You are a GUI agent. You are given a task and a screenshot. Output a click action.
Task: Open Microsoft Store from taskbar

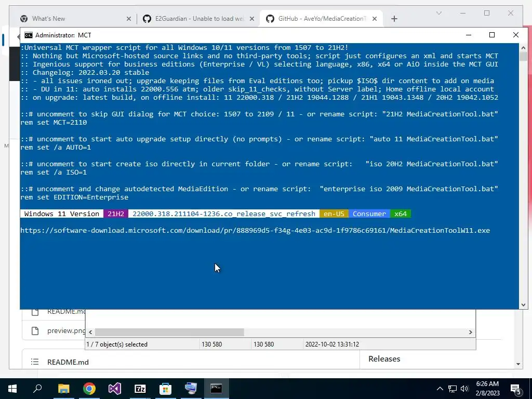pos(166,389)
